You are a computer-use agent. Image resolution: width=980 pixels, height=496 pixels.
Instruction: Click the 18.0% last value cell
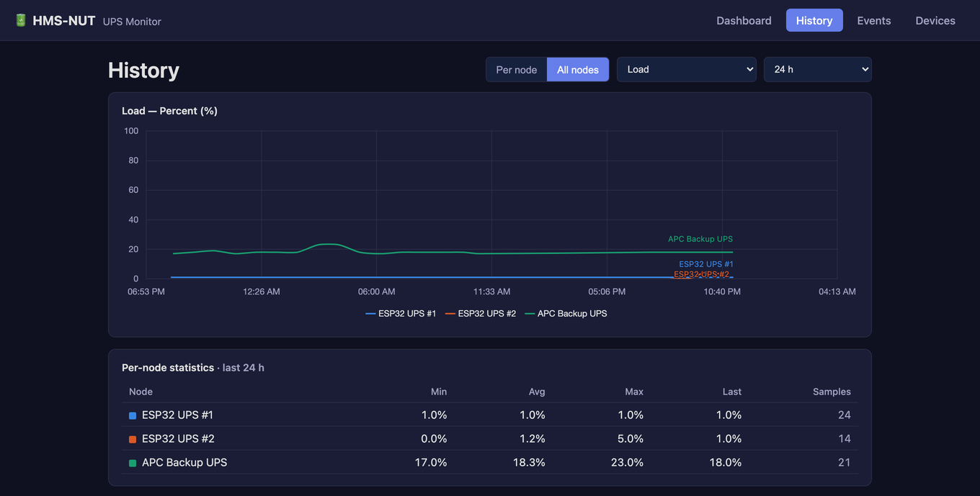[x=726, y=462]
